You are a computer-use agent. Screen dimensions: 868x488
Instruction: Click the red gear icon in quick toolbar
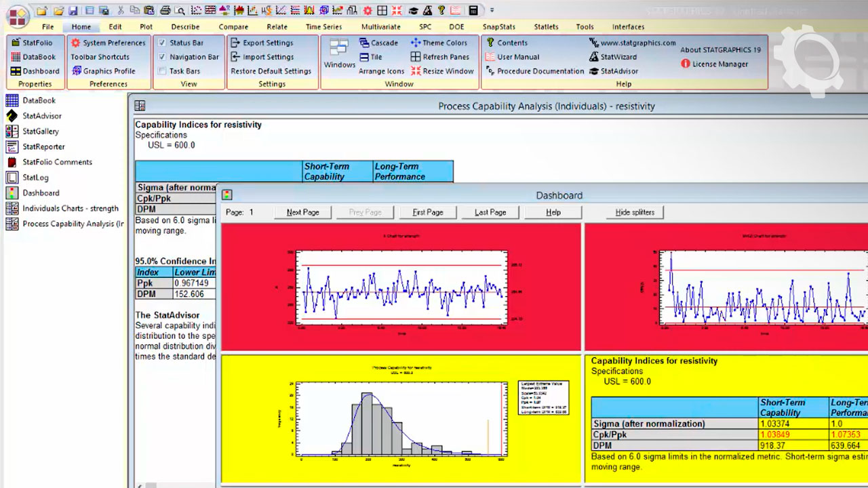point(368,10)
